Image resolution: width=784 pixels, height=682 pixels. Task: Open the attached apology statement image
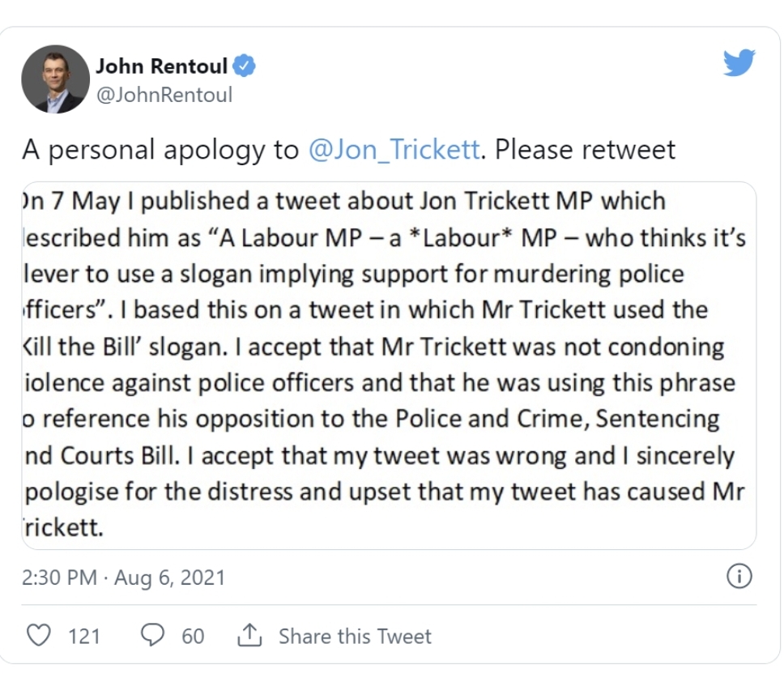(x=389, y=364)
